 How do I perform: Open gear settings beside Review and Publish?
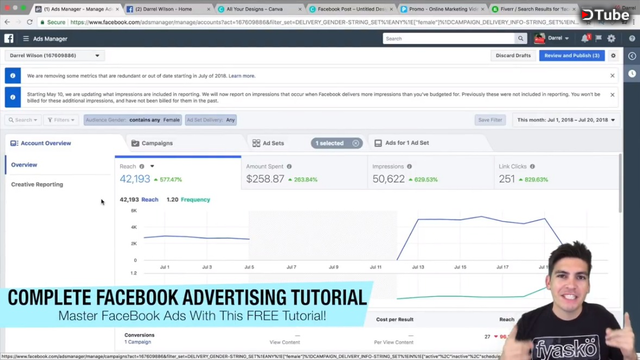613,56
